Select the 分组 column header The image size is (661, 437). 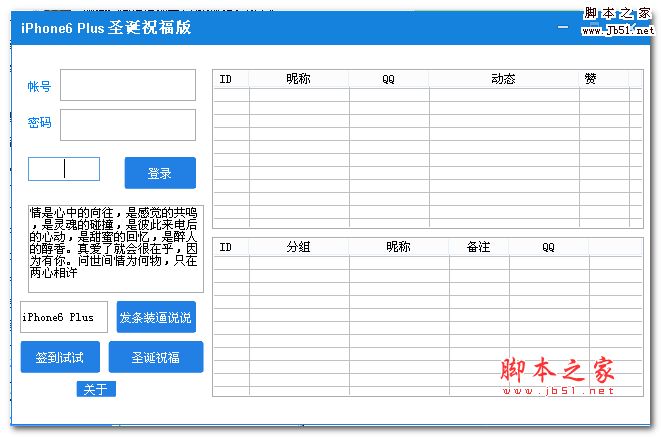point(299,247)
